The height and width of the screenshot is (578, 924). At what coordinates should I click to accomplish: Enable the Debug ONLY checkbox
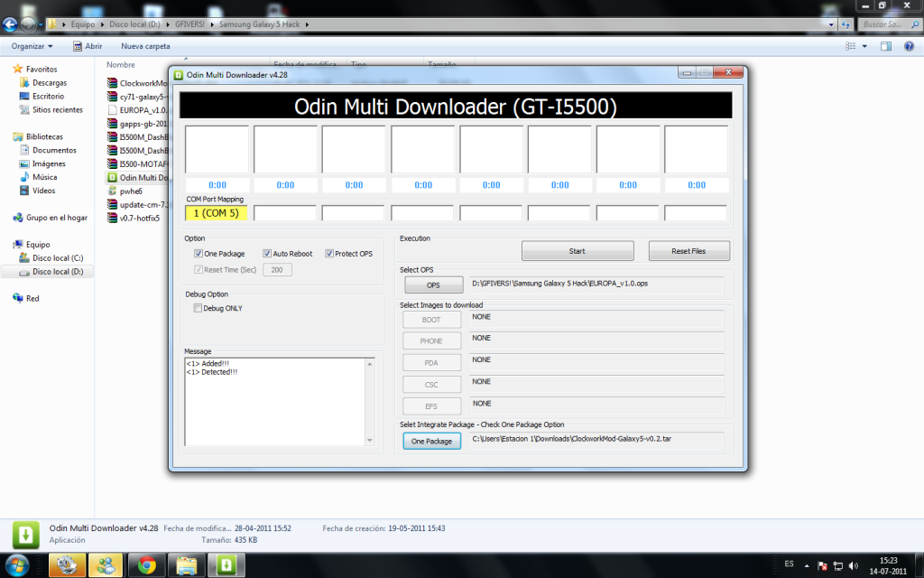pos(198,308)
